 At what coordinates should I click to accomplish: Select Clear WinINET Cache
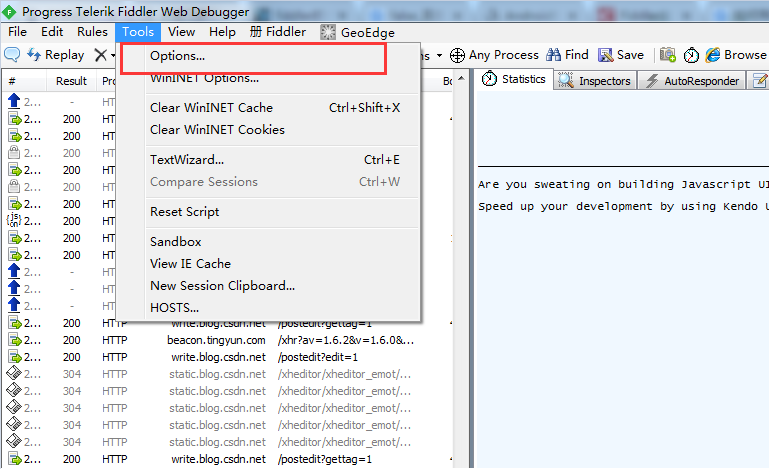click(x=268, y=108)
